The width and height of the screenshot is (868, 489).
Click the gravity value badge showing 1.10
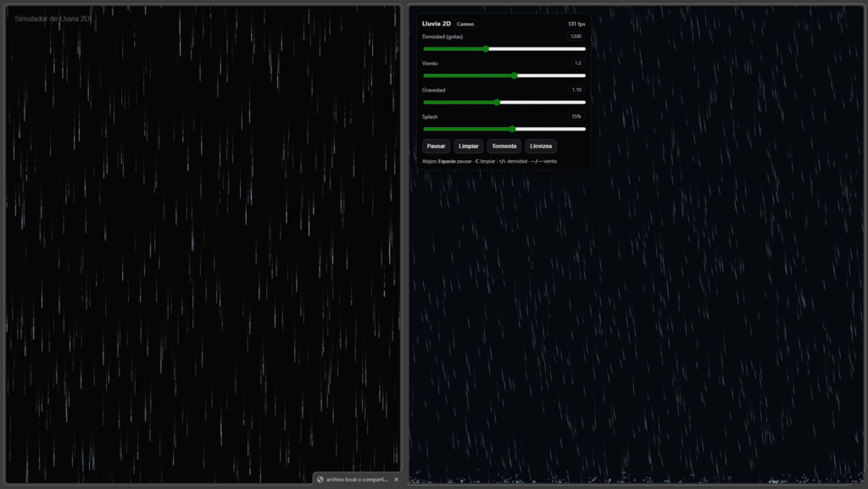point(576,90)
